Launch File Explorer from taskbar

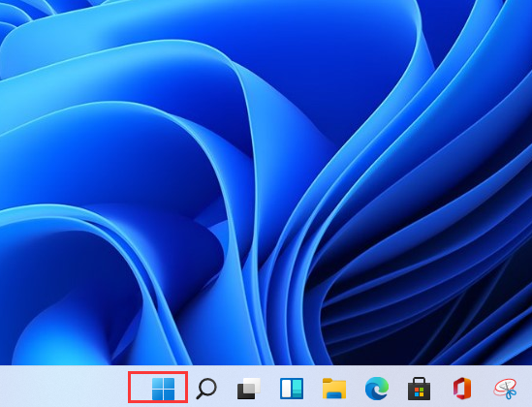point(334,389)
